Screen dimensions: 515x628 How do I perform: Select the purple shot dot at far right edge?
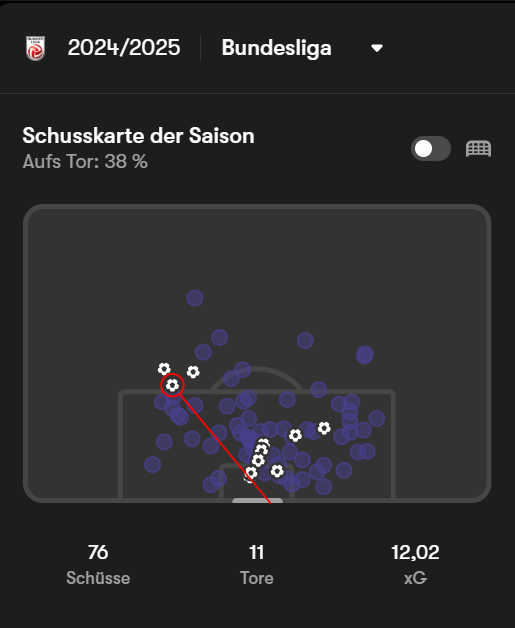(x=376, y=419)
